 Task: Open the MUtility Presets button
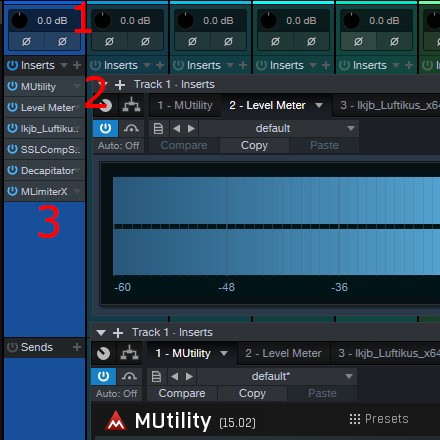379,419
